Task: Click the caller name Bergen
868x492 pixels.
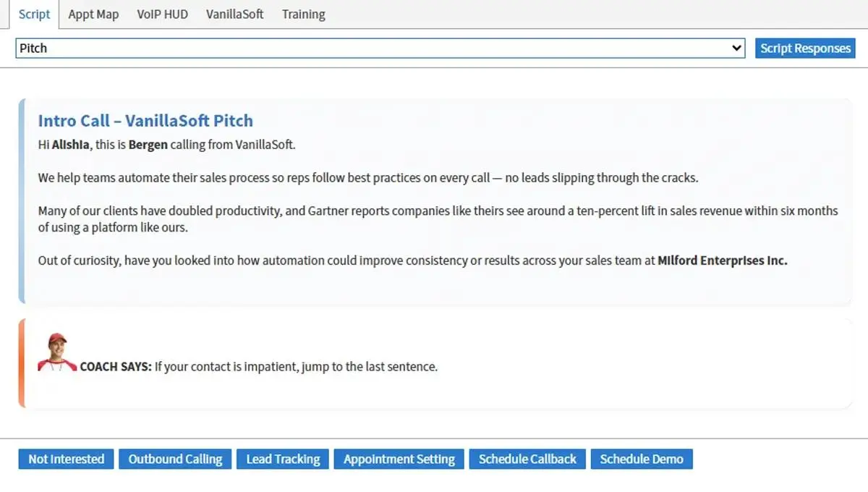Action: (148, 145)
